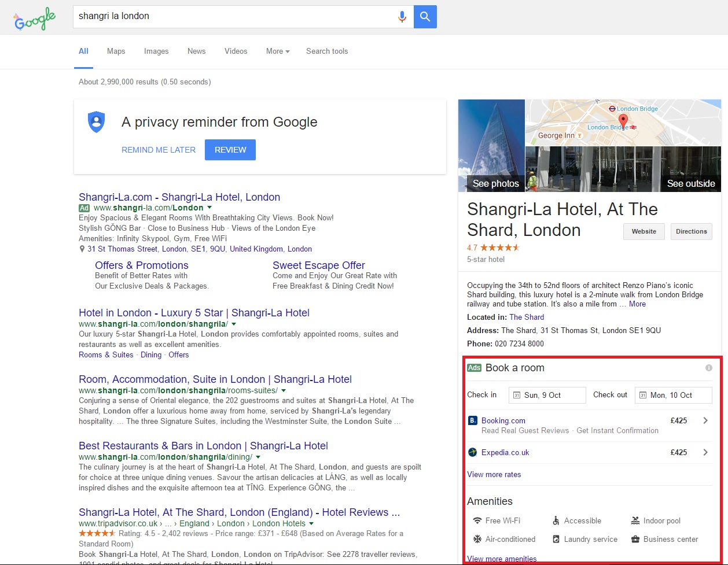Open dropdown arrow next to shangri-la.com/London ad URL
Viewport: 728px width, 565px height.
[x=209, y=208]
